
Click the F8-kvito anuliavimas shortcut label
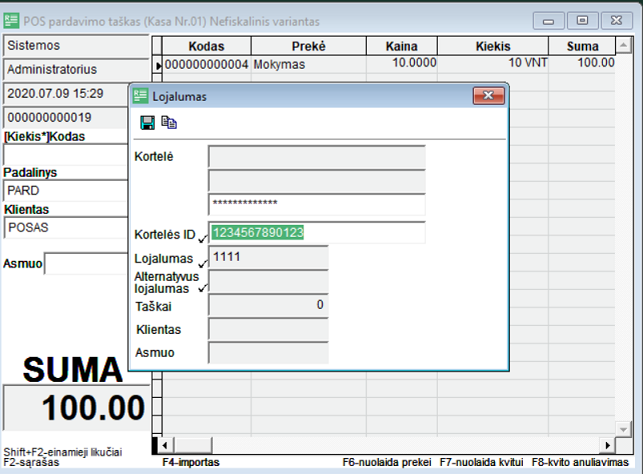pyautogui.click(x=580, y=463)
